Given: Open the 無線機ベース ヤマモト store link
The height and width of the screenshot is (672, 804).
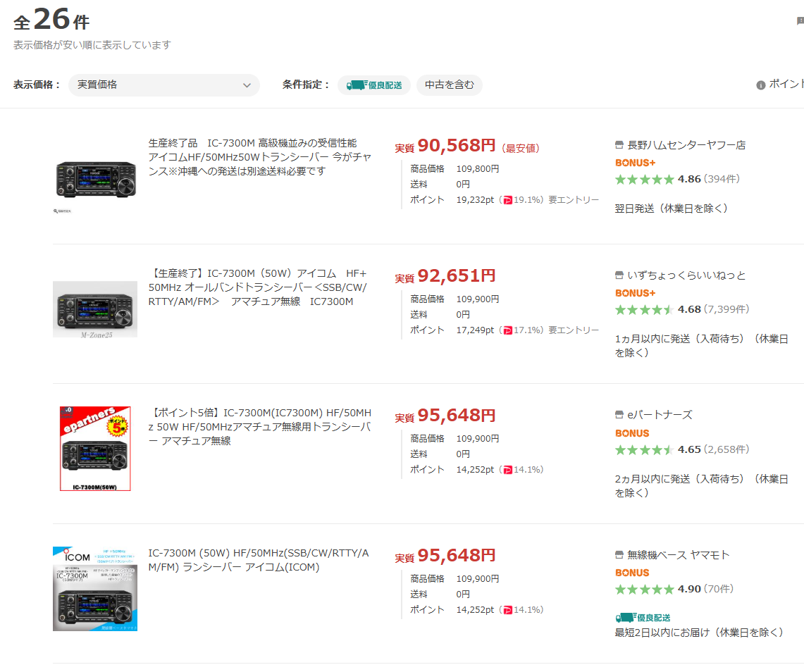Looking at the screenshot, I should click(678, 555).
